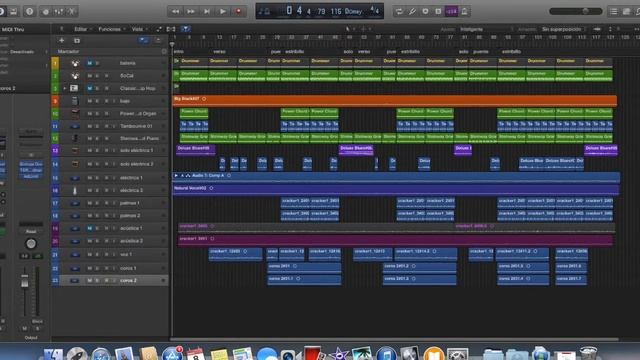The height and width of the screenshot is (360, 640).
Task: Select the coros 1 track name
Action: (128, 268)
